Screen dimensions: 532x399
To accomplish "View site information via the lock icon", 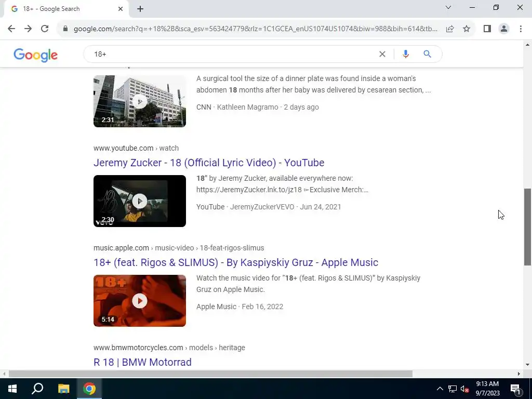I will click(x=65, y=29).
